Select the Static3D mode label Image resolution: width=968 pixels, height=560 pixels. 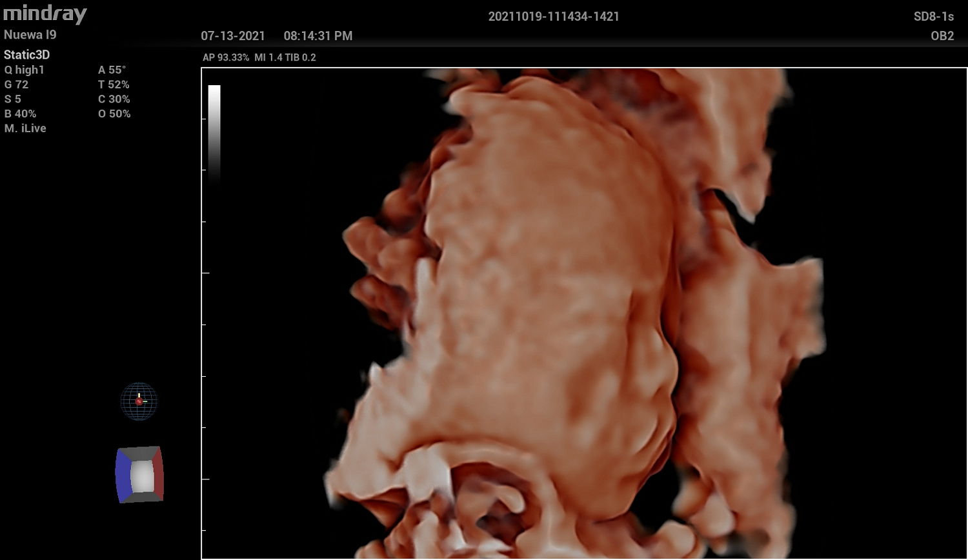26,55
